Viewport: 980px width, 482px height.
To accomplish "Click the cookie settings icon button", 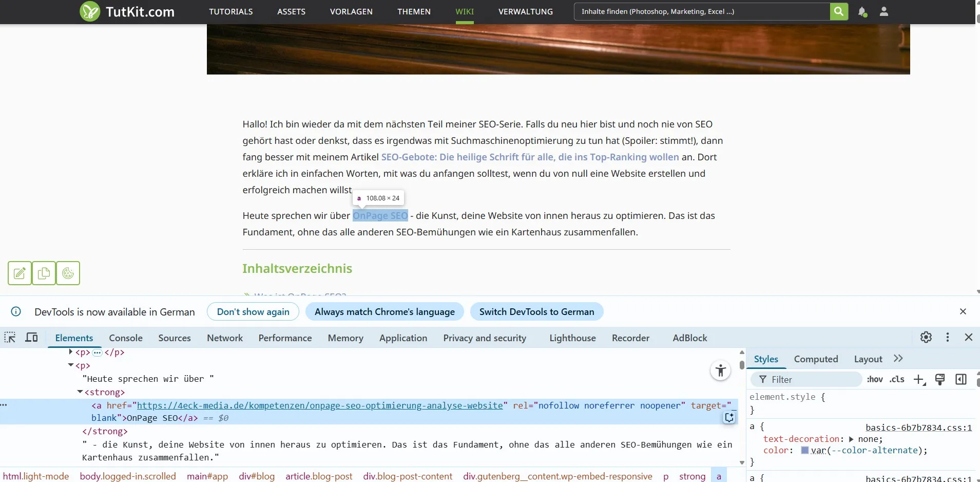I will (x=68, y=273).
